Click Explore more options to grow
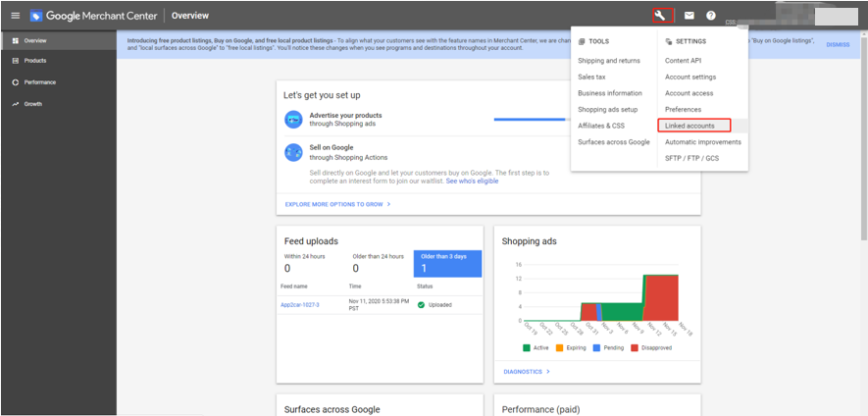Screen dimensions: 868x416 pyautogui.click(x=333, y=204)
